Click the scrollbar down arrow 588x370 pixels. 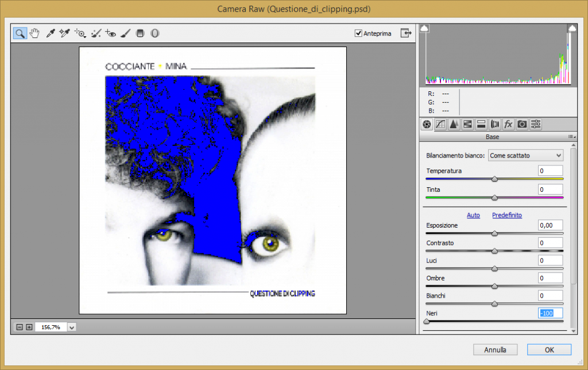pos(574,331)
